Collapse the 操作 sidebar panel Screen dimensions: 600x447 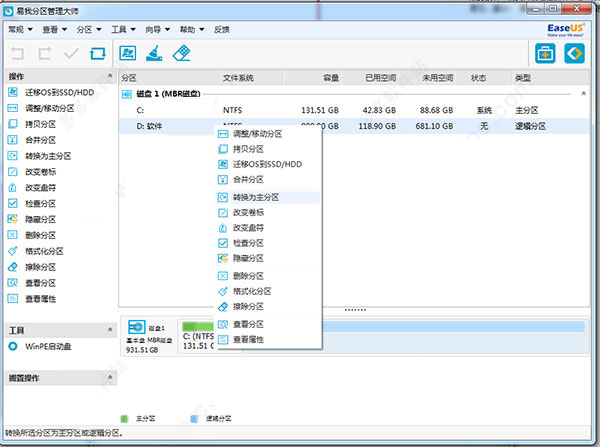[x=110, y=76]
